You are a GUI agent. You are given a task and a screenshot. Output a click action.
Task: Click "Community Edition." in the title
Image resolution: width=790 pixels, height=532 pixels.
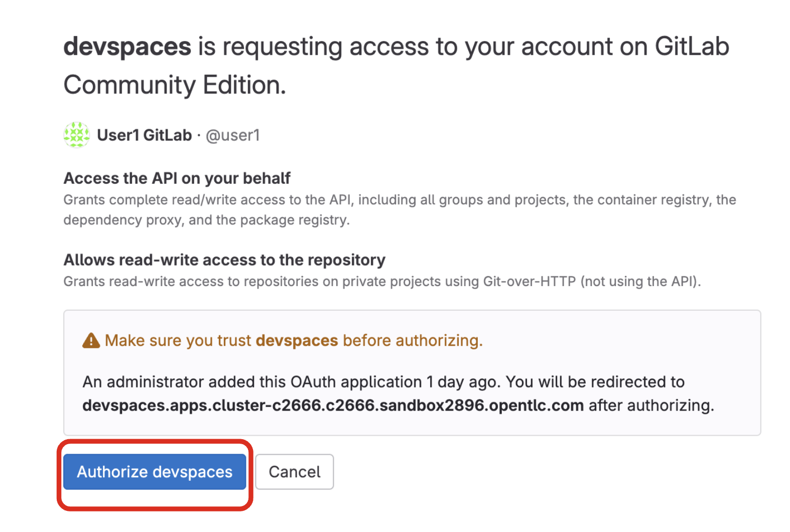pos(174,85)
